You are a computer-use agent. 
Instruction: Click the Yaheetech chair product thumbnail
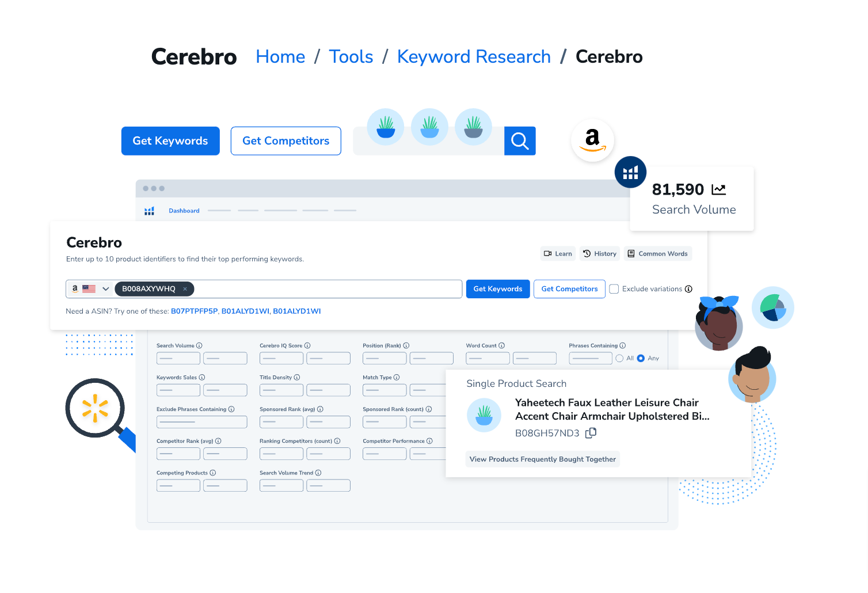(484, 415)
